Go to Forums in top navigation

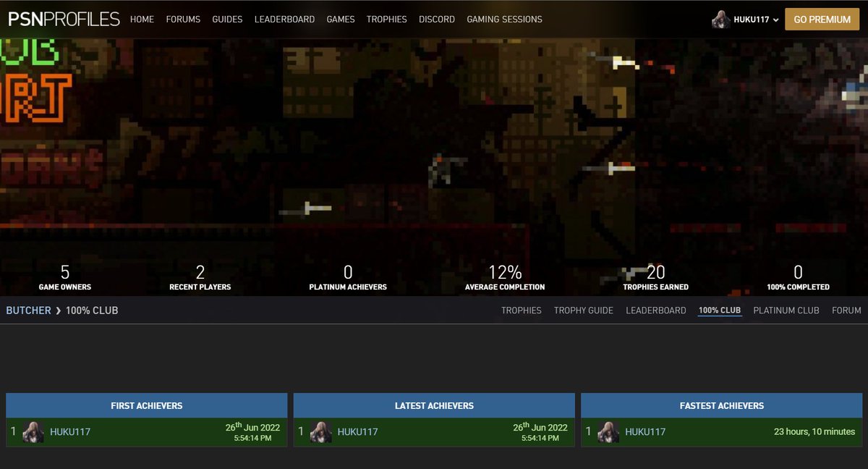point(183,20)
